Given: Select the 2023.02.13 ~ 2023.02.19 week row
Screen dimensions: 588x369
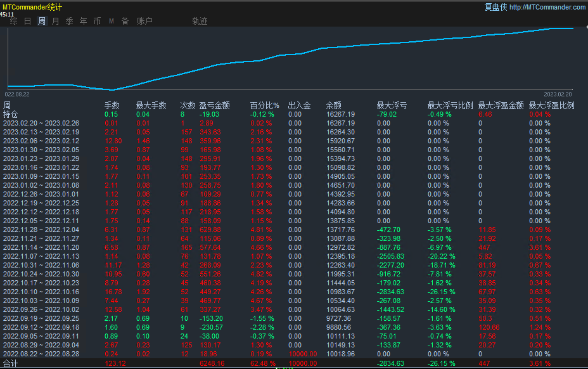Looking at the screenshot, I should pos(41,132).
